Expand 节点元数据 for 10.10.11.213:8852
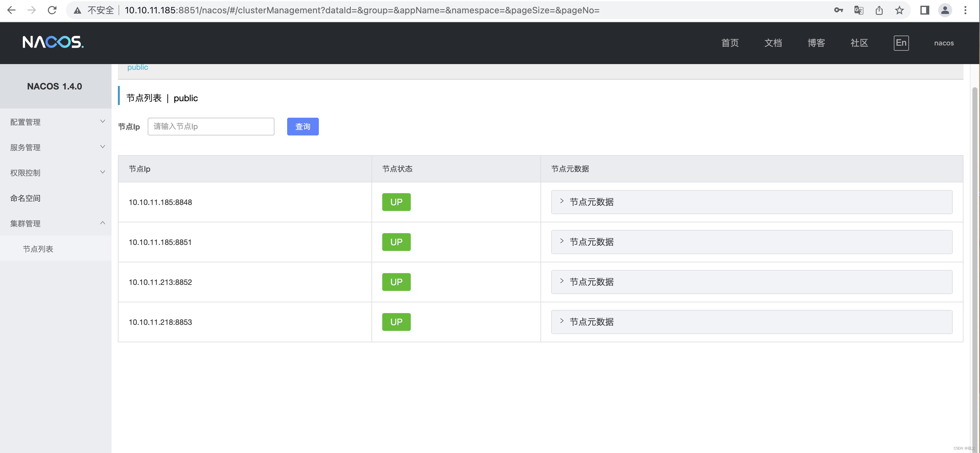This screenshot has height=453, width=980. point(751,282)
